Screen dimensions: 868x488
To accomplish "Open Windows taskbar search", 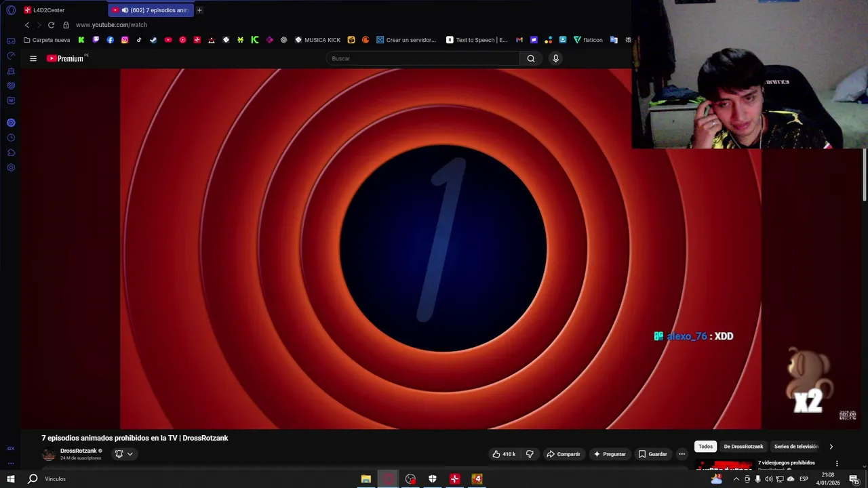I will [33, 479].
